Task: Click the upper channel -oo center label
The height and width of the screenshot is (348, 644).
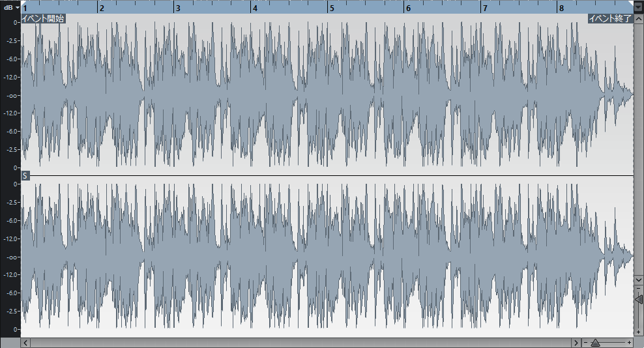Action: tap(13, 95)
